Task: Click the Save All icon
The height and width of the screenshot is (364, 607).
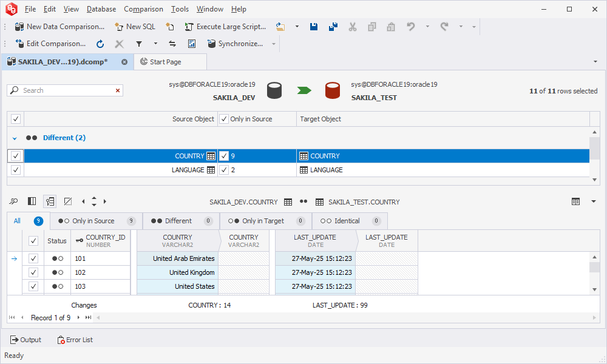Action: click(333, 27)
